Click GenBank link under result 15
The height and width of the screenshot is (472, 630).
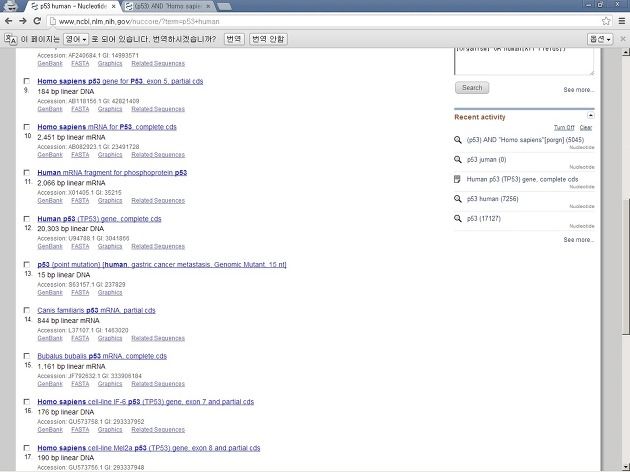50,384
